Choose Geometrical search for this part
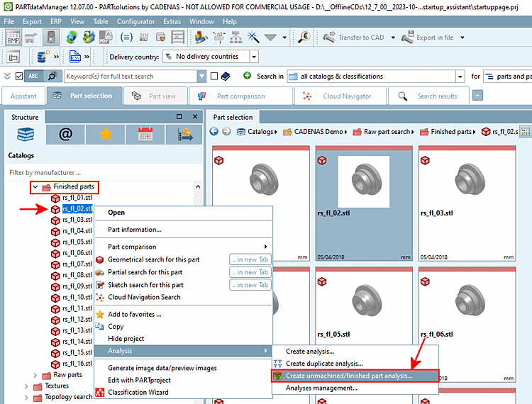 [x=153, y=259]
